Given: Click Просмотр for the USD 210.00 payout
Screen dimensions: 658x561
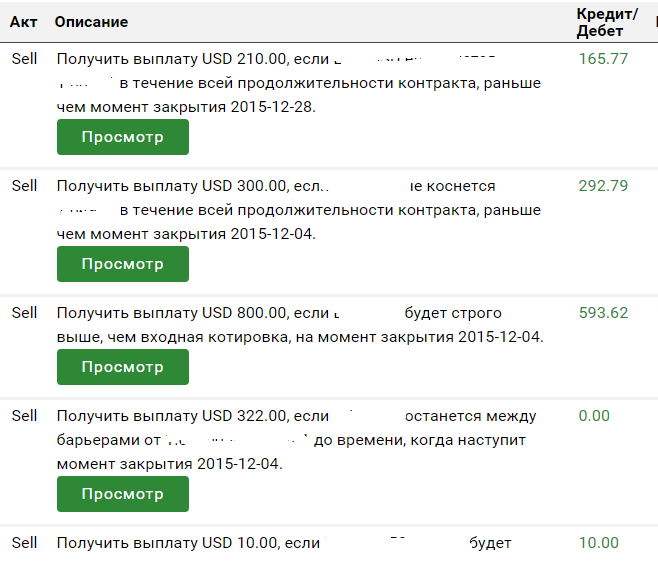Looking at the screenshot, I should pos(122,137).
